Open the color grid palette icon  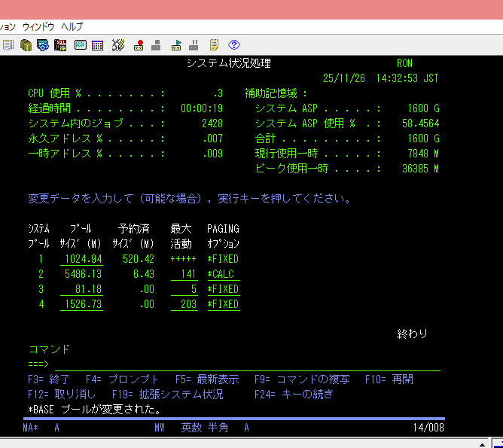tap(98, 45)
